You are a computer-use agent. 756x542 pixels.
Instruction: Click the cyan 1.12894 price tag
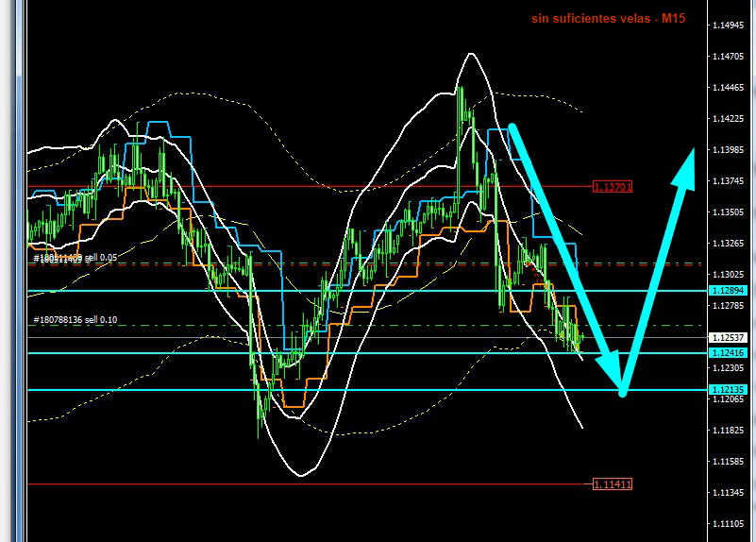pos(729,291)
